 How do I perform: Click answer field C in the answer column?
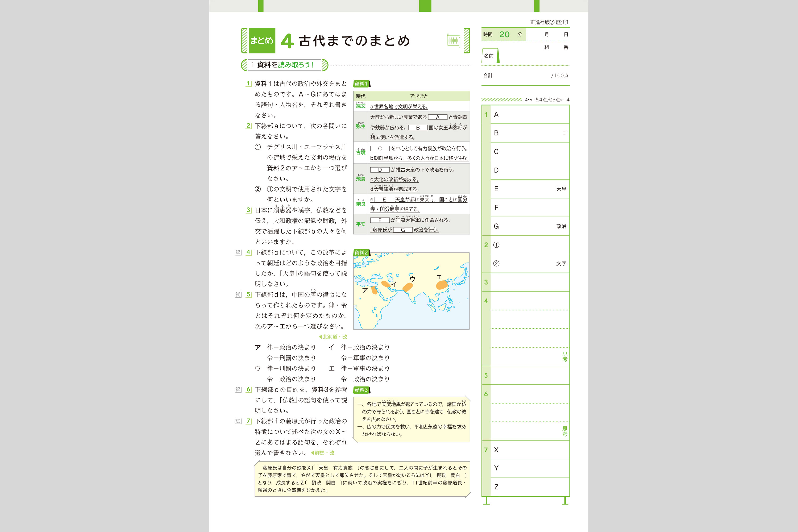click(530, 152)
